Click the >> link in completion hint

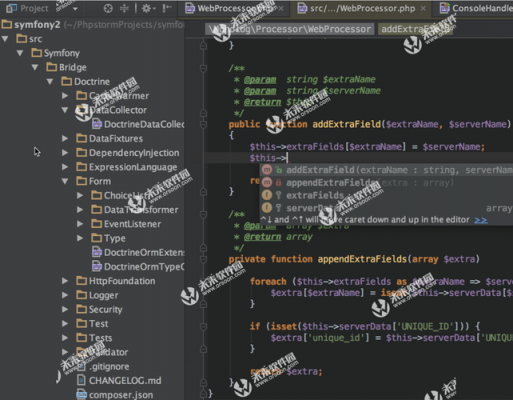481,220
